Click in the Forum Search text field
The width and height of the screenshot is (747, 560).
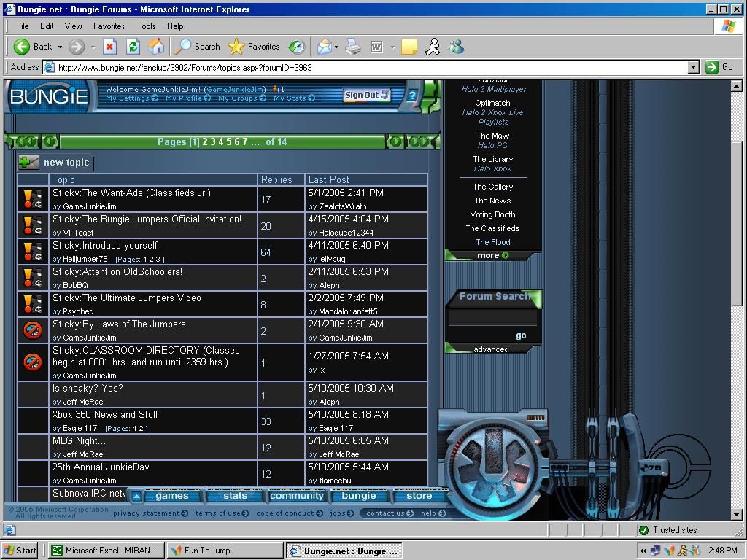493,318
